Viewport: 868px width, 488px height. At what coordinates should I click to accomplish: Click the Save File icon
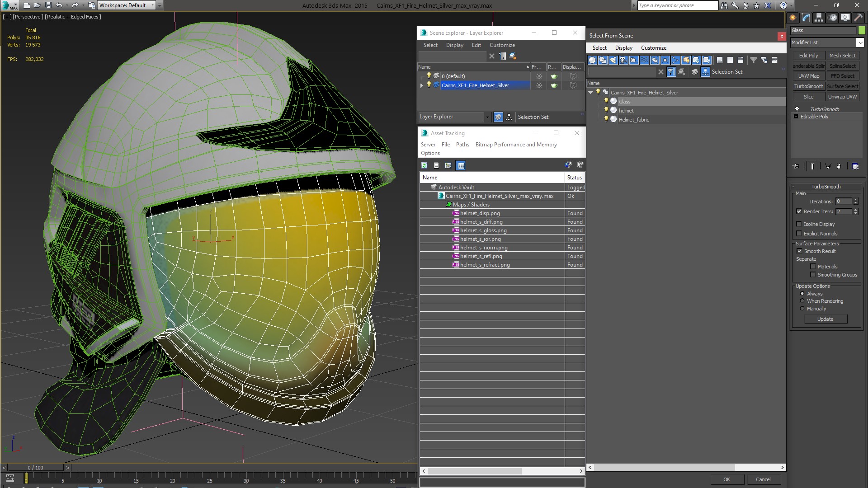[x=48, y=5]
